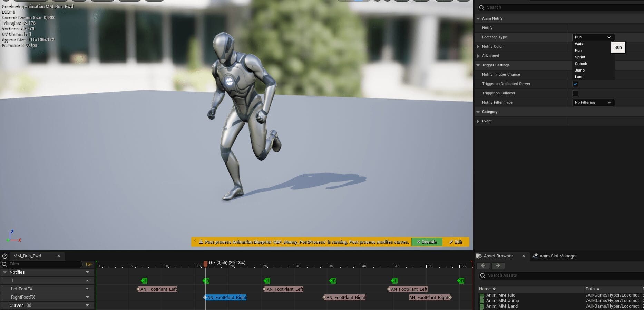Viewport: 644px width, 310px height.
Task: Open the RightFootFX track options dropdown
Action: 87,297
